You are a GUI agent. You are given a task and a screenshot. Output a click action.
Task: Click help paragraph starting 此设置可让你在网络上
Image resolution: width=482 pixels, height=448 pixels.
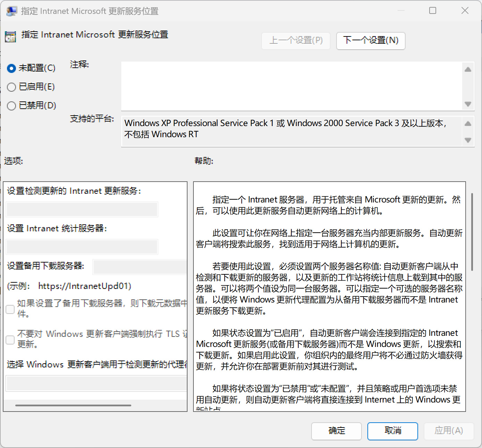(x=329, y=239)
